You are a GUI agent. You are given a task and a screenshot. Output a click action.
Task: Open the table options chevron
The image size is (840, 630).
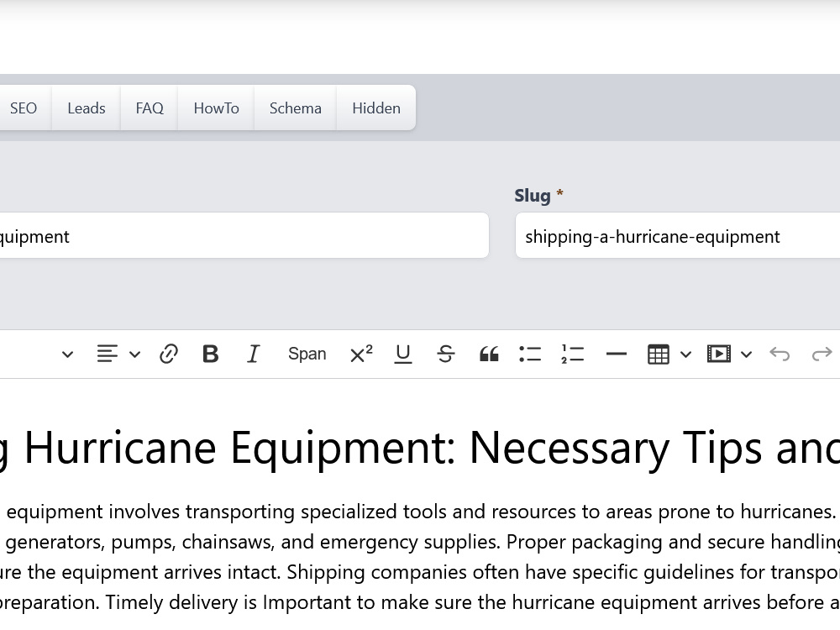click(x=685, y=354)
